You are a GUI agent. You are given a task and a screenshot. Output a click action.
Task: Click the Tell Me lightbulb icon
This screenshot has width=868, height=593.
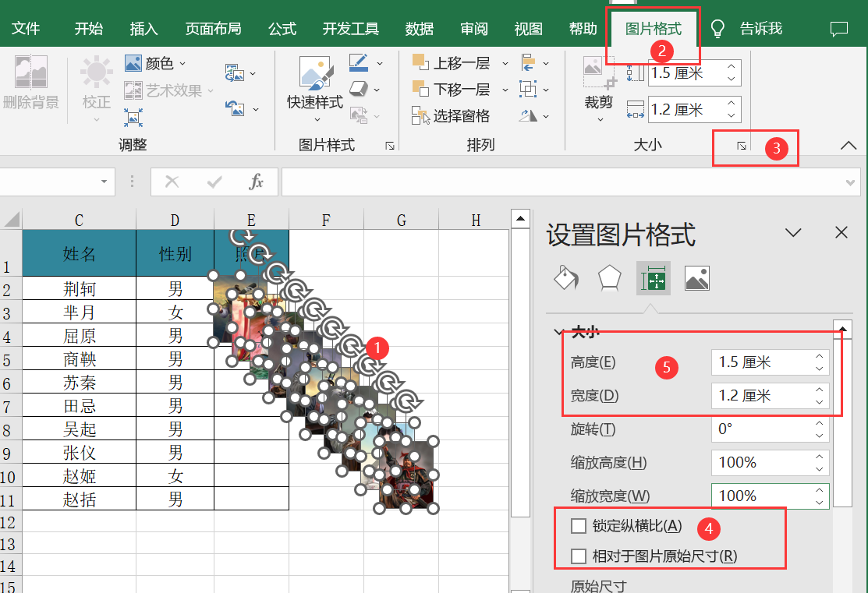(717, 29)
